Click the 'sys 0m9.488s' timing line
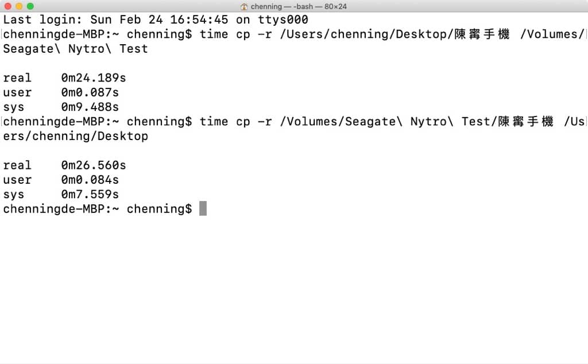This screenshot has width=588, height=364. tap(61, 107)
